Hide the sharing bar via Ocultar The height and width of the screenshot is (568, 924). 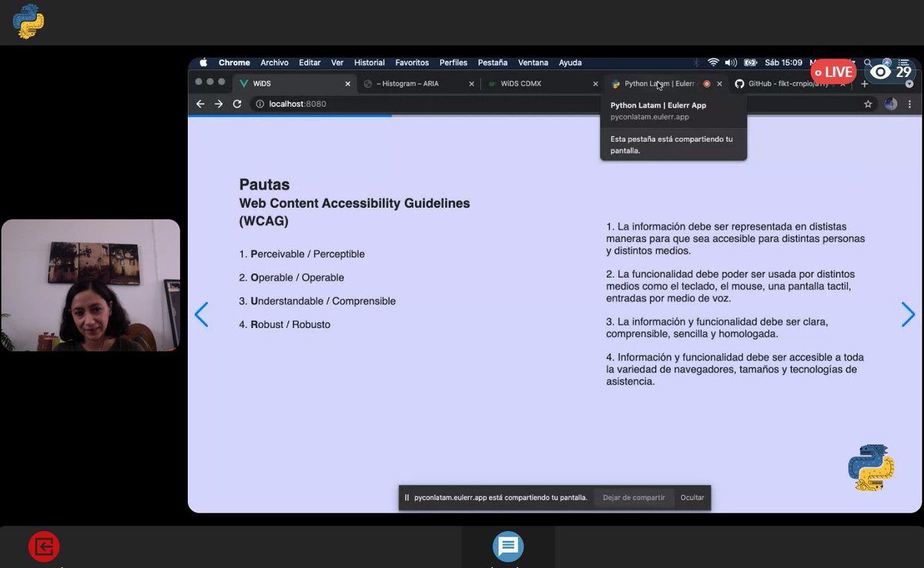[x=691, y=497]
